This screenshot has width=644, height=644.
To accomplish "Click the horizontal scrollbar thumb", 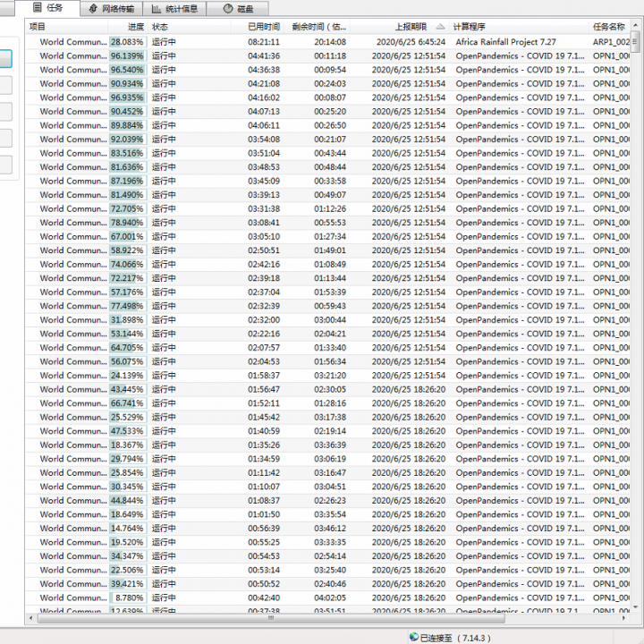I will pos(271,618).
